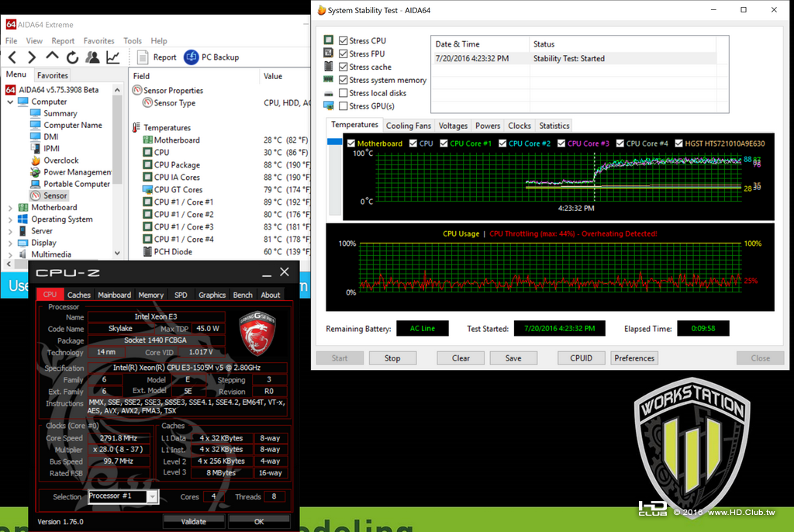The height and width of the screenshot is (532, 794).
Task: Collapse the Computer tree node
Action: coord(10,102)
